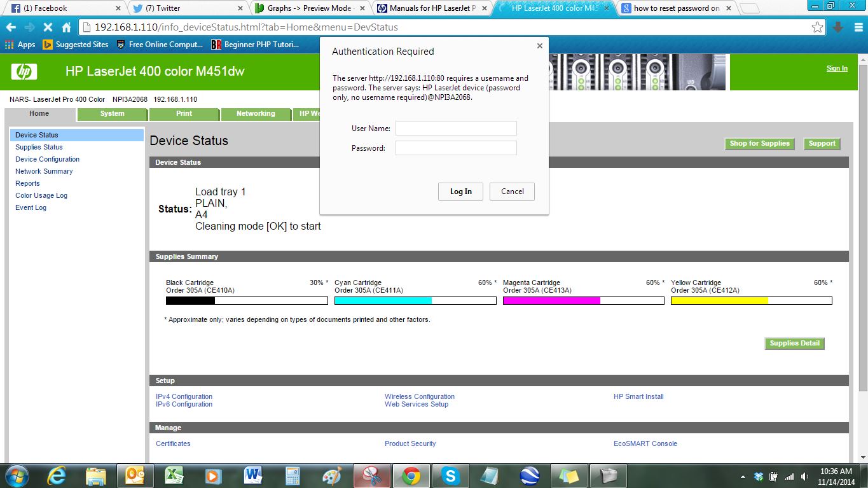Click the Cyan Cartridge level bar
The height and width of the screenshot is (488, 868).
[x=415, y=301]
